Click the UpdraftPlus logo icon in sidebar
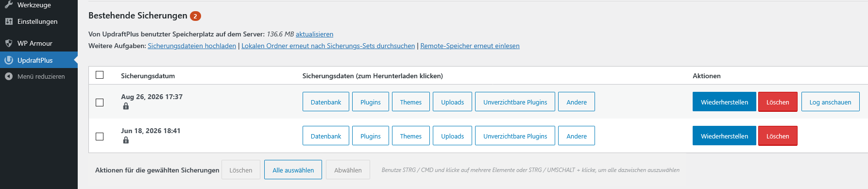 [9, 60]
